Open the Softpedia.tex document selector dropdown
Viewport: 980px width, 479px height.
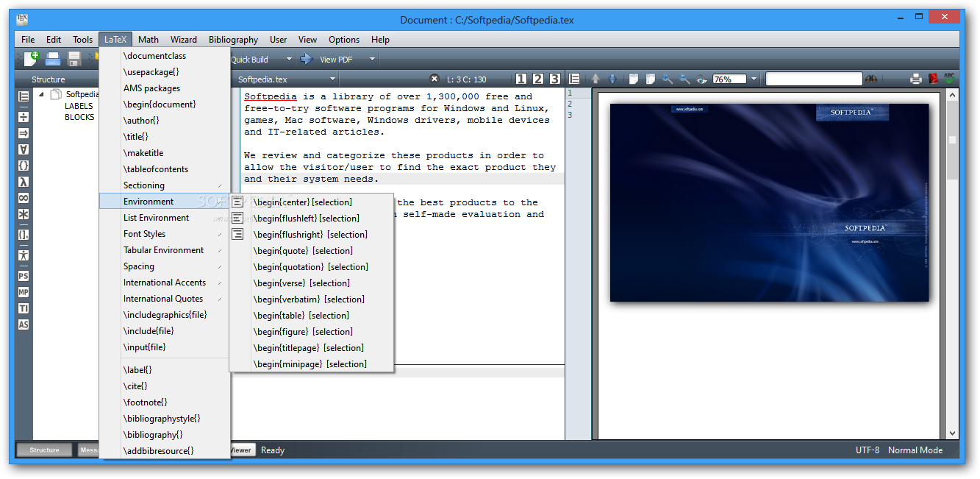point(332,79)
